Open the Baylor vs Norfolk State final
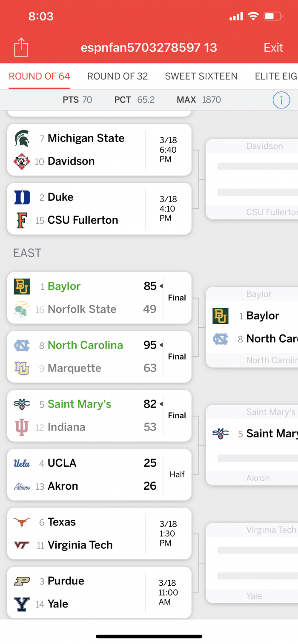298x644 pixels. tap(99, 298)
